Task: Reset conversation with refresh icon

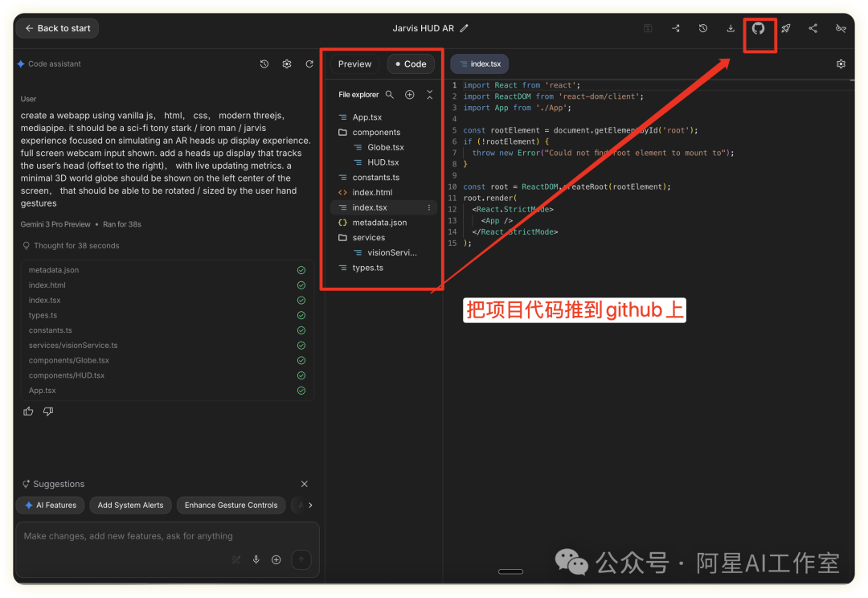Action: click(309, 63)
